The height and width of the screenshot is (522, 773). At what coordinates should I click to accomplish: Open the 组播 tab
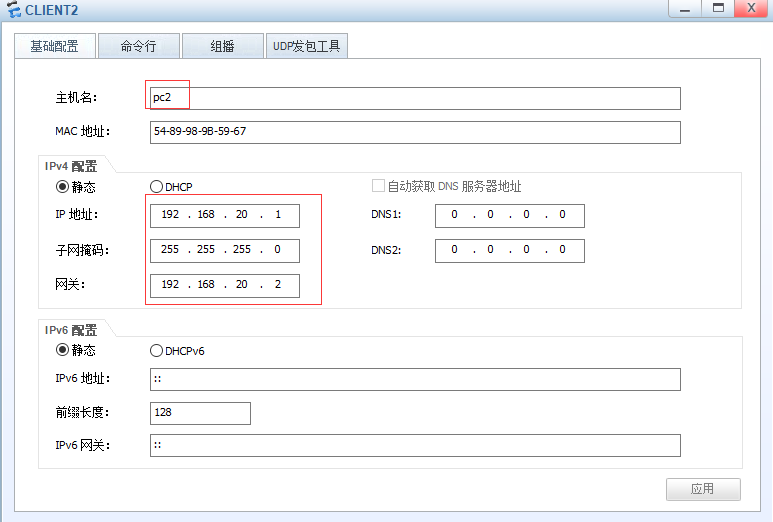click(222, 46)
